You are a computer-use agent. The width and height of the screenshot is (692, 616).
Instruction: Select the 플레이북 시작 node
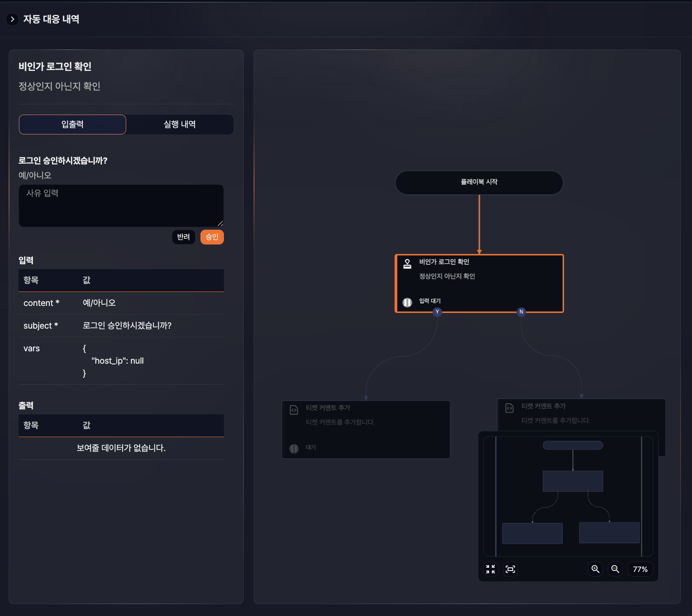point(479,182)
